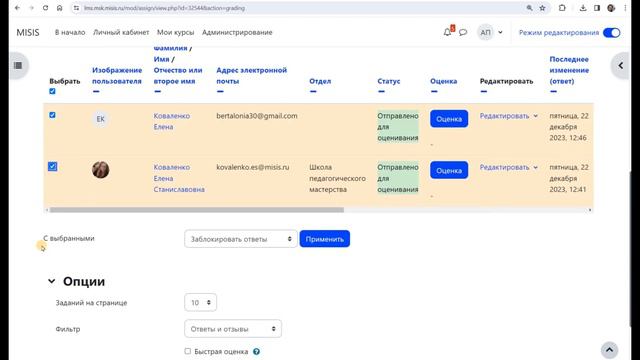Image resolution: width=640 pixels, height=360 pixels.
Task: Sort by Последнее изменение (ответ) header
Action: click(569, 70)
